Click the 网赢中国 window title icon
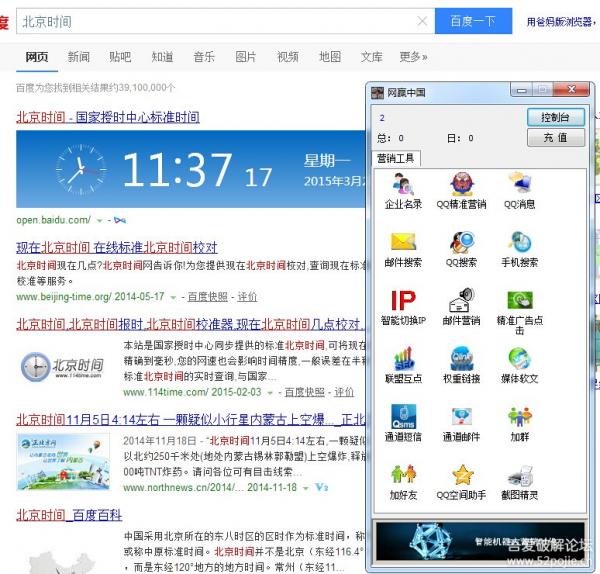The image size is (600, 574). point(377,93)
